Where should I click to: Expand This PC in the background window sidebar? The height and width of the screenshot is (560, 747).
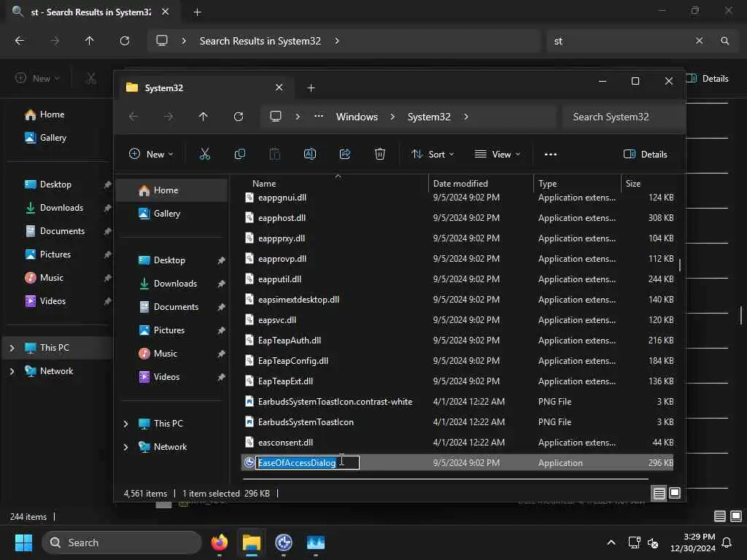point(12,348)
